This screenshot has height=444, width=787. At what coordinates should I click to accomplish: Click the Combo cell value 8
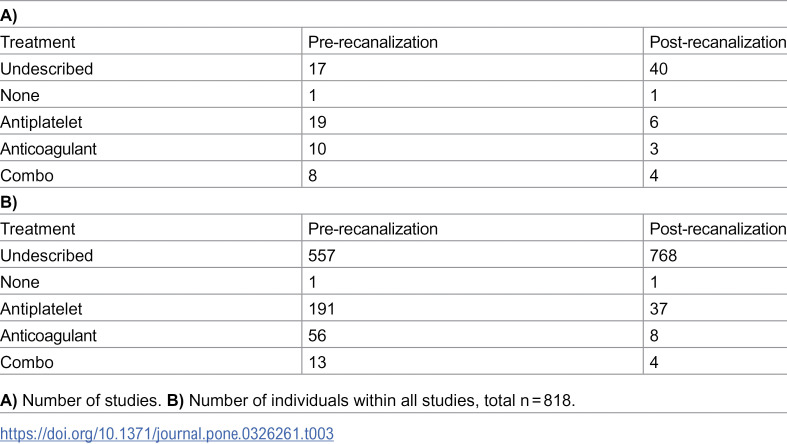[313, 176]
